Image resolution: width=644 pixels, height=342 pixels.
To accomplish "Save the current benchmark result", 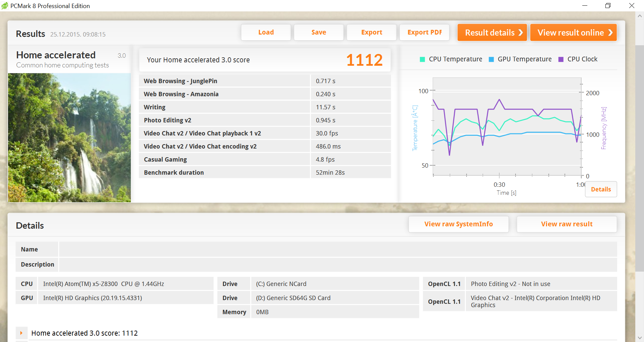I will (318, 33).
